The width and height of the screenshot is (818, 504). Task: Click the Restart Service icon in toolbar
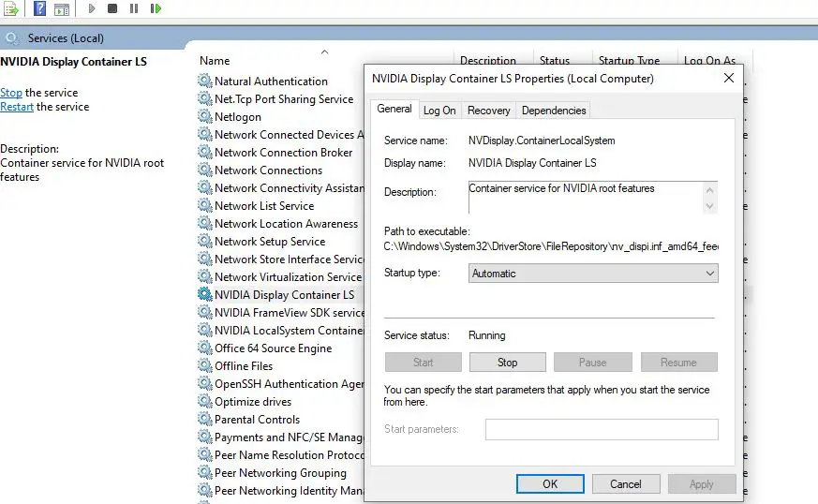pos(156,8)
